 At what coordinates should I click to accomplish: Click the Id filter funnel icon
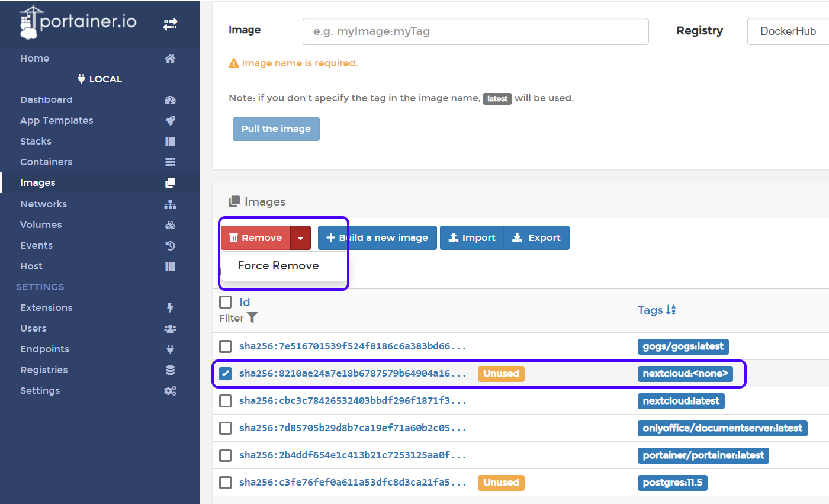point(252,317)
